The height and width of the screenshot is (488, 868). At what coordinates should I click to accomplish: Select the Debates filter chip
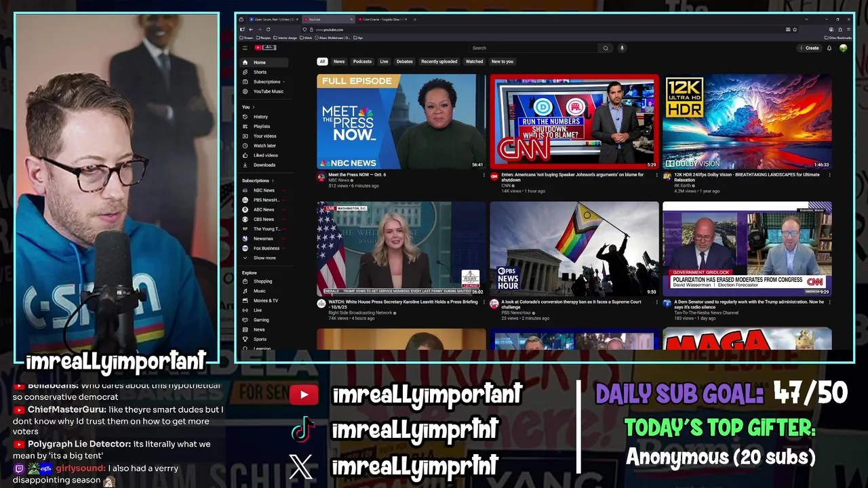pyautogui.click(x=405, y=62)
